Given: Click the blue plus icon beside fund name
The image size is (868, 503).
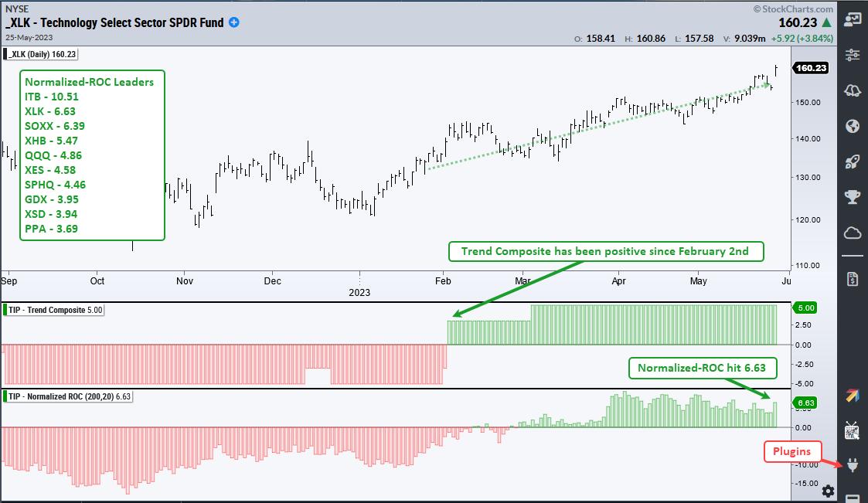Looking at the screenshot, I should 234,22.
